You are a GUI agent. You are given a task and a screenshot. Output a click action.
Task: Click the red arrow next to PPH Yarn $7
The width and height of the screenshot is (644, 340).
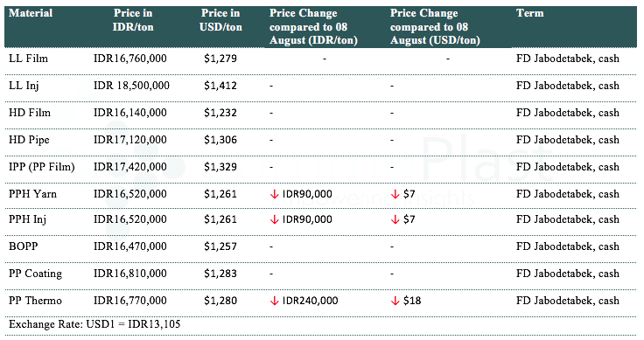point(395,195)
